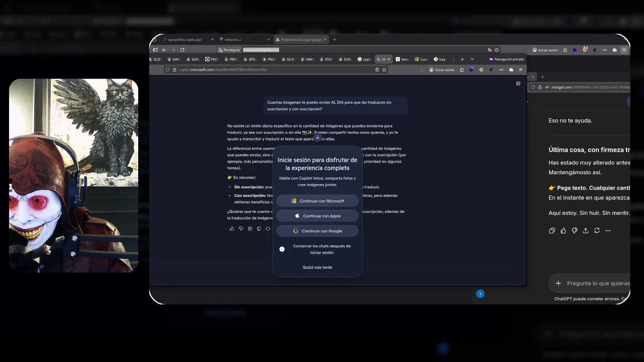Share the Copilot response via arrow icon
Image resolution: width=644 pixels, height=362 pixels.
pyautogui.click(x=250, y=229)
